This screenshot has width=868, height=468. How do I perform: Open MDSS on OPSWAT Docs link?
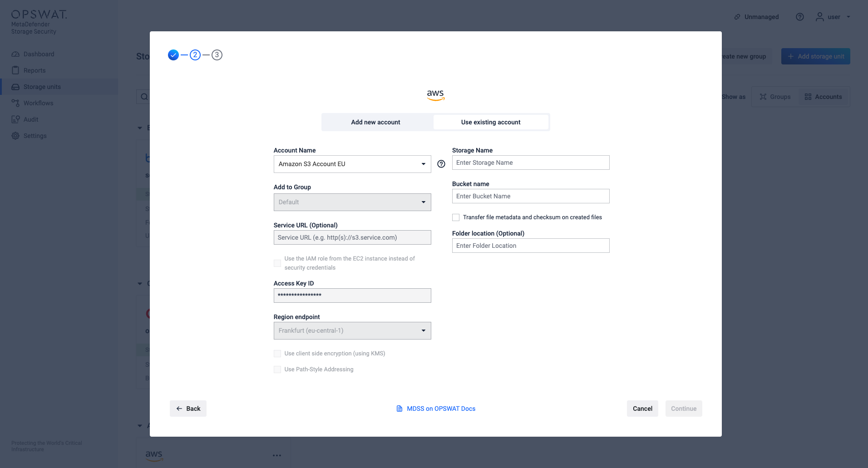tap(441, 409)
